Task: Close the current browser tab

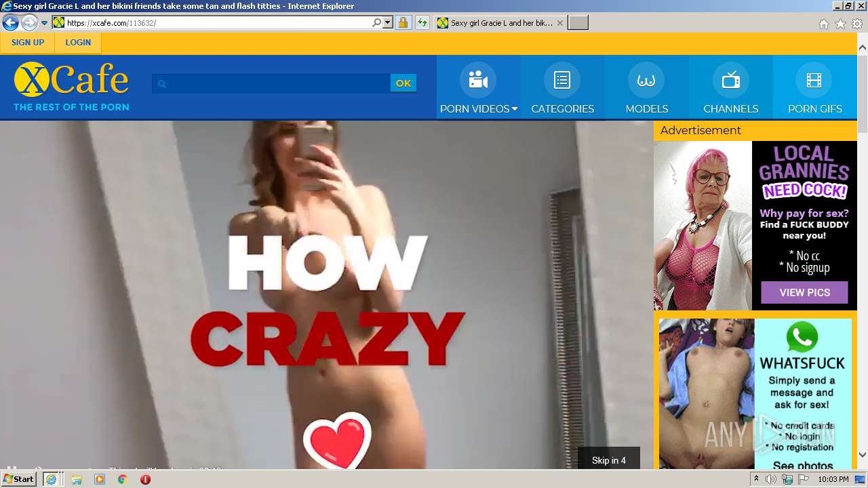Action: 559,23
